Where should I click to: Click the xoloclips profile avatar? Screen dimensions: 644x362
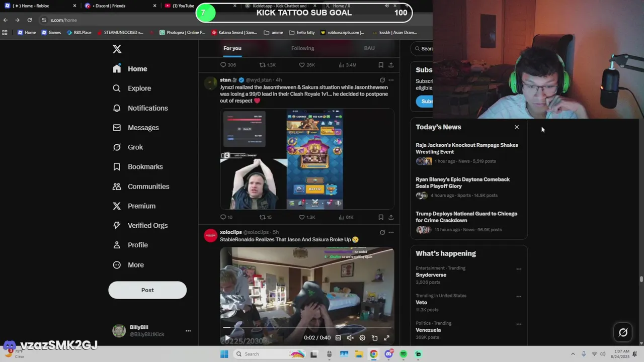pyautogui.click(x=211, y=236)
